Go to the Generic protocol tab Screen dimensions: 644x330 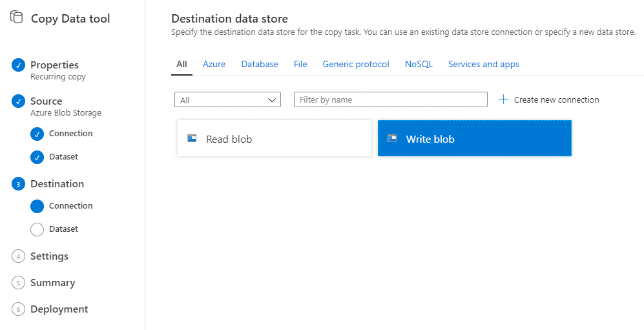(x=356, y=65)
